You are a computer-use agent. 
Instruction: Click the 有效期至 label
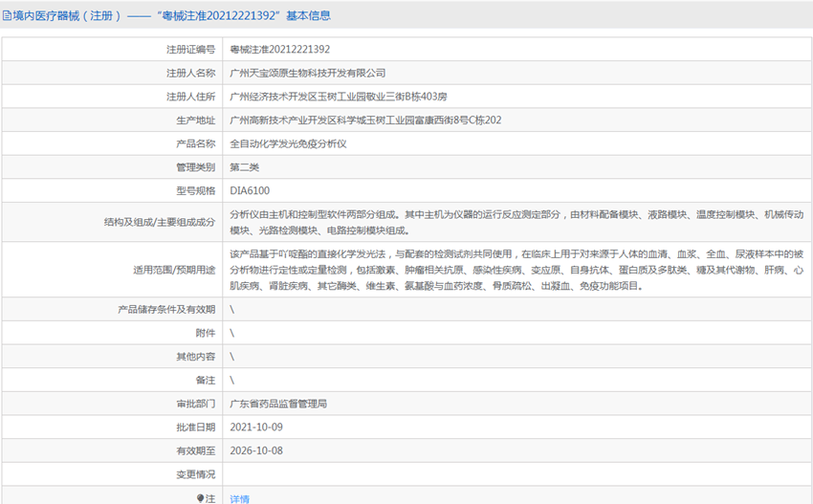pos(195,450)
